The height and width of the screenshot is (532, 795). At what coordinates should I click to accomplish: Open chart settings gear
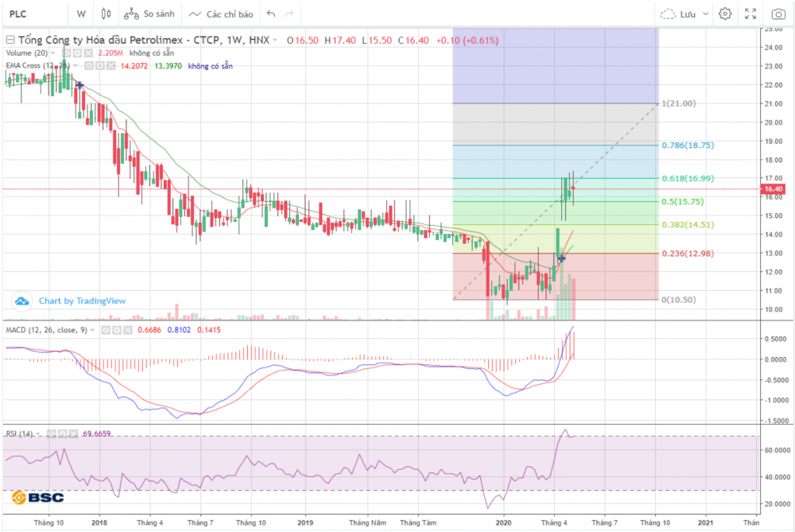click(x=725, y=14)
